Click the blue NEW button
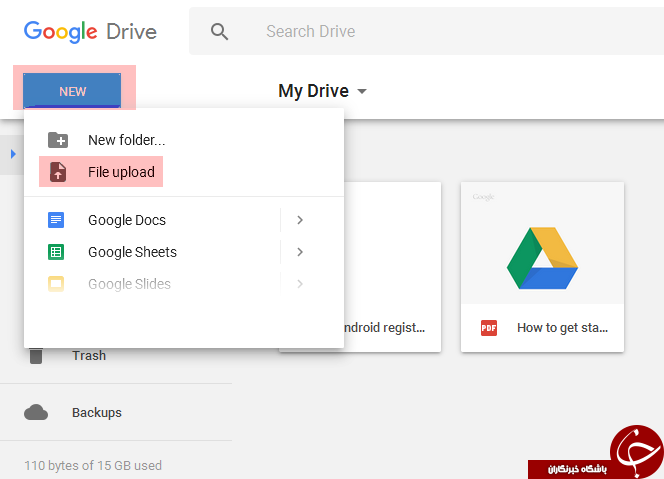The image size is (664, 479). [x=72, y=90]
